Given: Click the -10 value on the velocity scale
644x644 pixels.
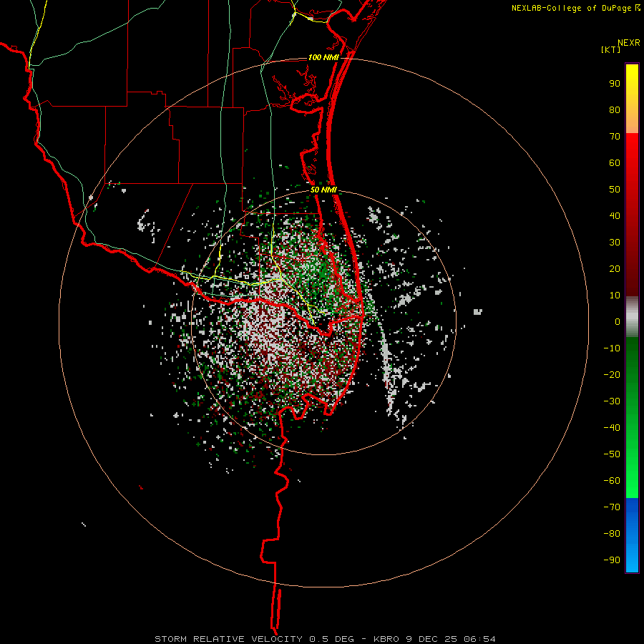Looking at the screenshot, I should point(612,348).
